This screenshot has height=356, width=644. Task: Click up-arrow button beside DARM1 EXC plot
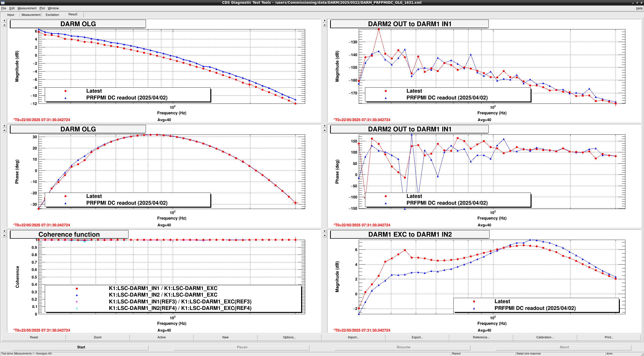pos(325,235)
